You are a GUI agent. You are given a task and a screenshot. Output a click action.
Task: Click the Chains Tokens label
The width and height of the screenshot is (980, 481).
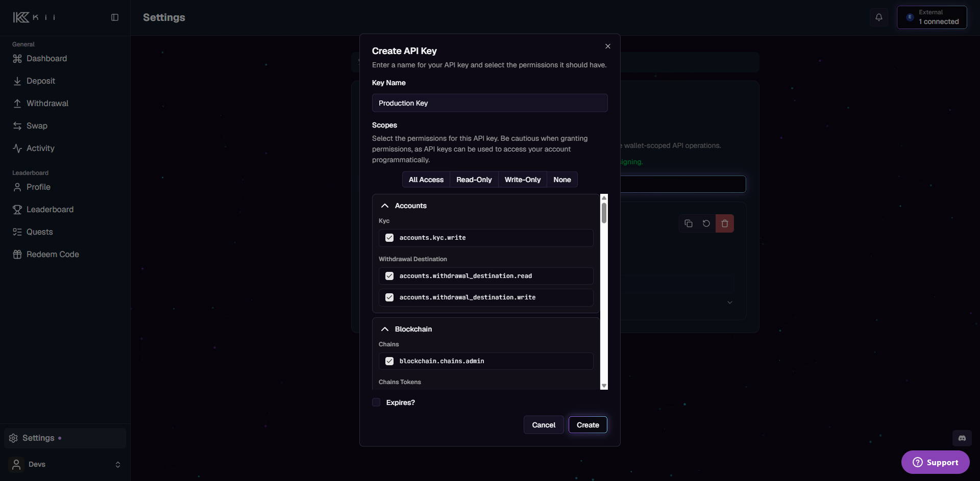coord(400,382)
